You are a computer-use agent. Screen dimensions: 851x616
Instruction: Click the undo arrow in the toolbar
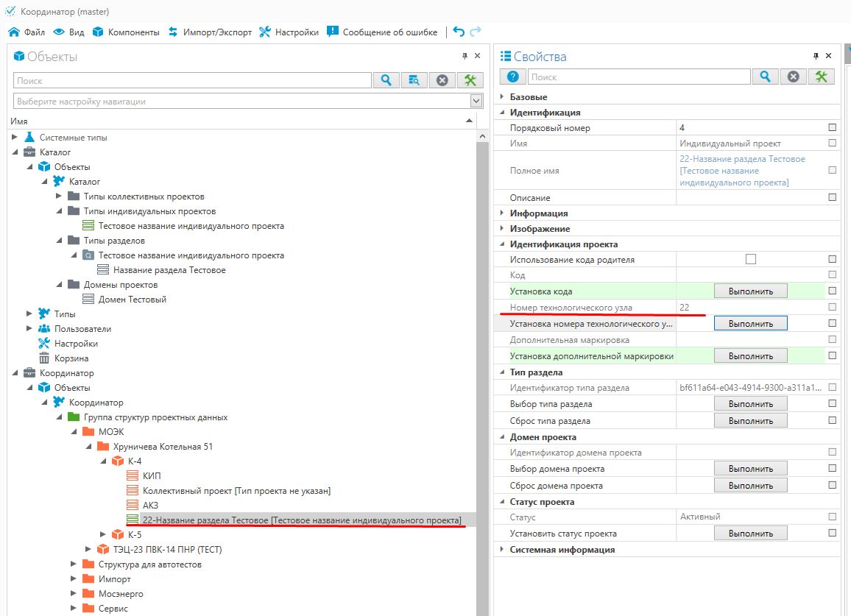click(459, 32)
